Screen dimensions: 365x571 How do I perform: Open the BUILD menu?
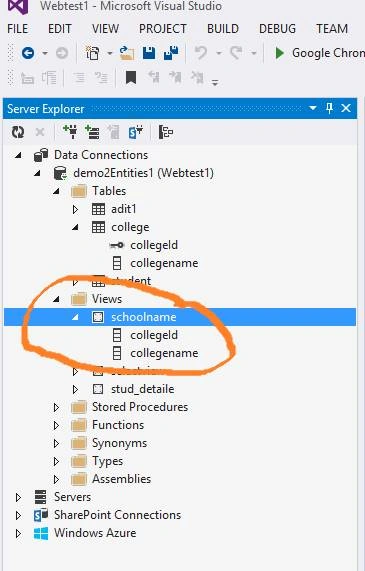pos(223,28)
